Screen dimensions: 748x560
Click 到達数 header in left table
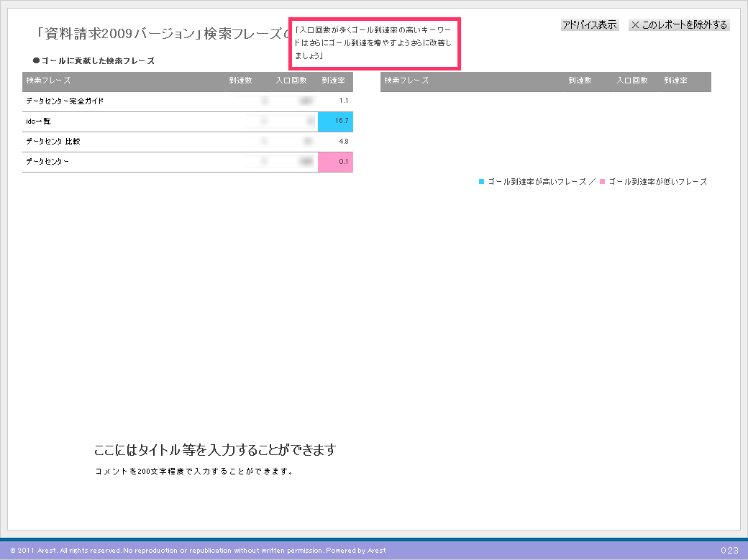pos(241,81)
